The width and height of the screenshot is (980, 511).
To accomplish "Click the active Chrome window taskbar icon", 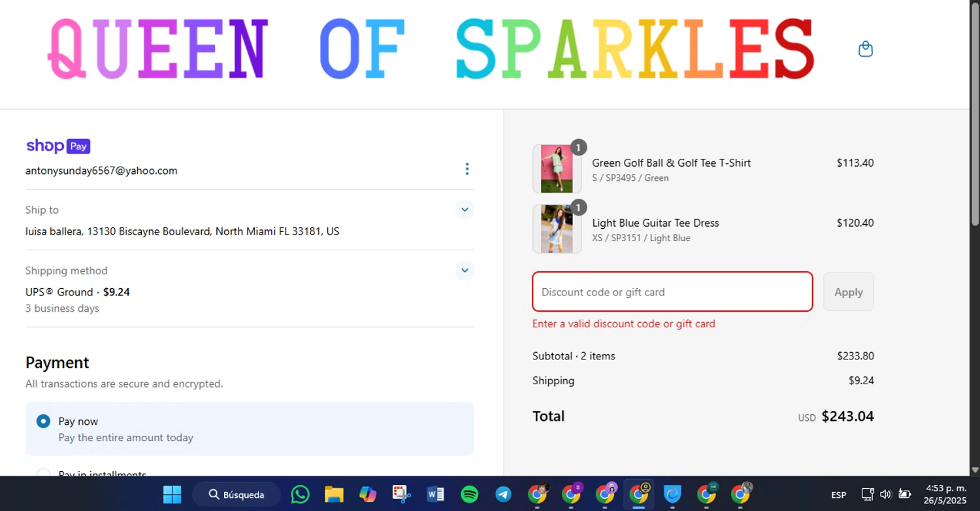I will pos(639,495).
